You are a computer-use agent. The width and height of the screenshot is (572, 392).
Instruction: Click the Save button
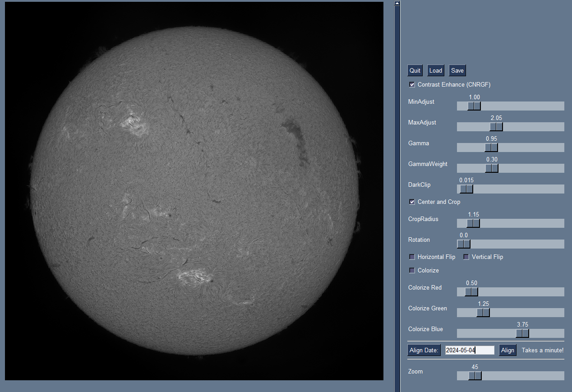457,70
